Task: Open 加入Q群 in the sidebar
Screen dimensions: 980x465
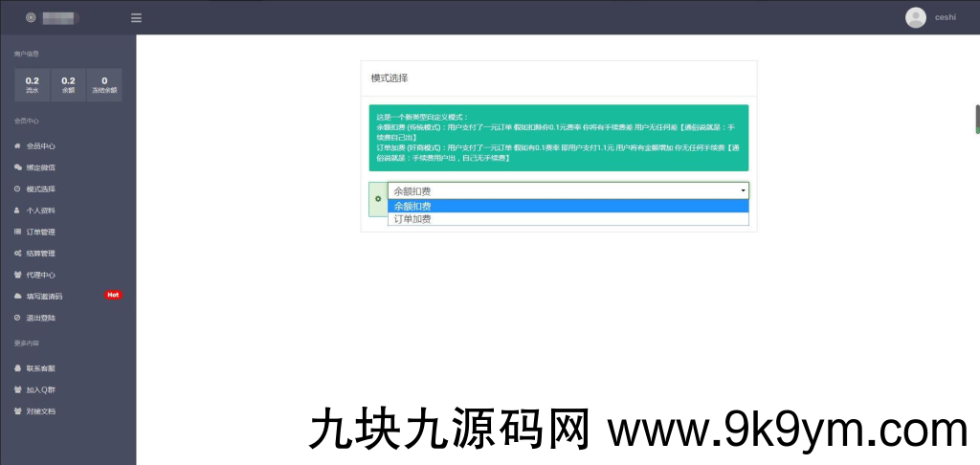Action: tap(40, 390)
